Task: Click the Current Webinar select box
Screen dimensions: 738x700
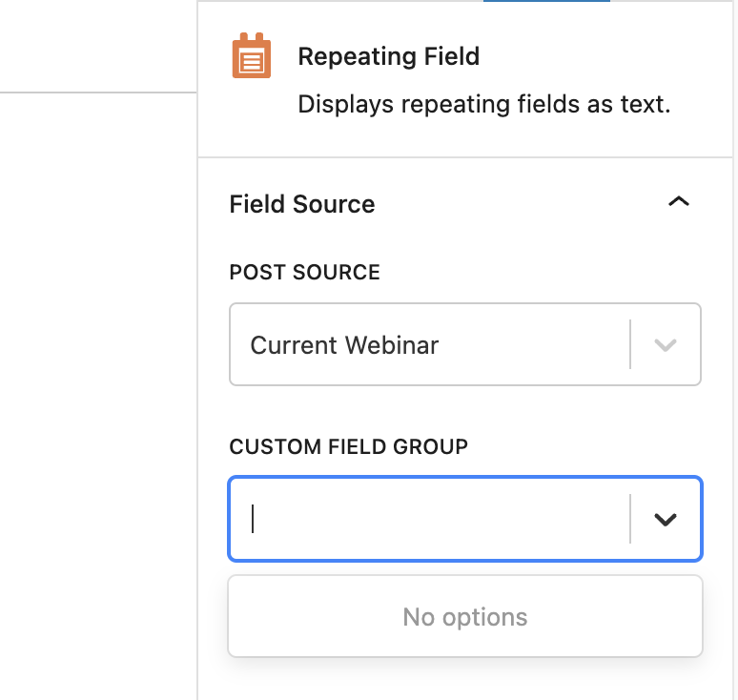Action: [x=465, y=344]
